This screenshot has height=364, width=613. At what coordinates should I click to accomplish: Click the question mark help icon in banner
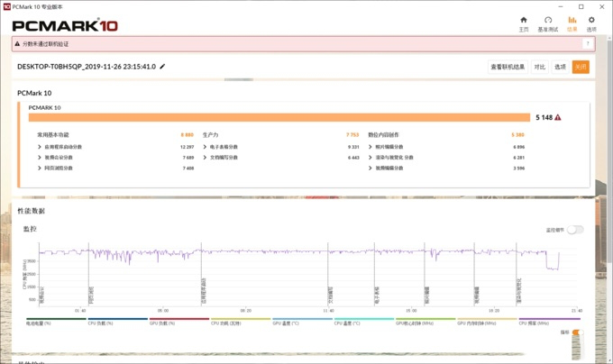pyautogui.click(x=589, y=43)
